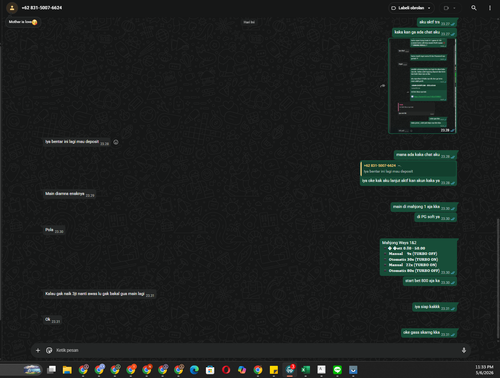Screen dimensions: 500x378
Task: Select message 'main di mahjong 1 aja kka'
Action: click(424, 207)
